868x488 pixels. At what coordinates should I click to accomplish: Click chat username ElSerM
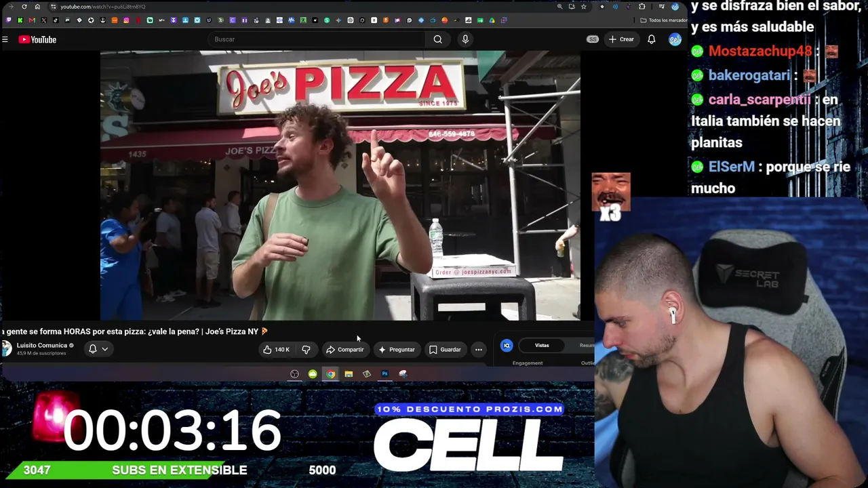click(x=732, y=167)
